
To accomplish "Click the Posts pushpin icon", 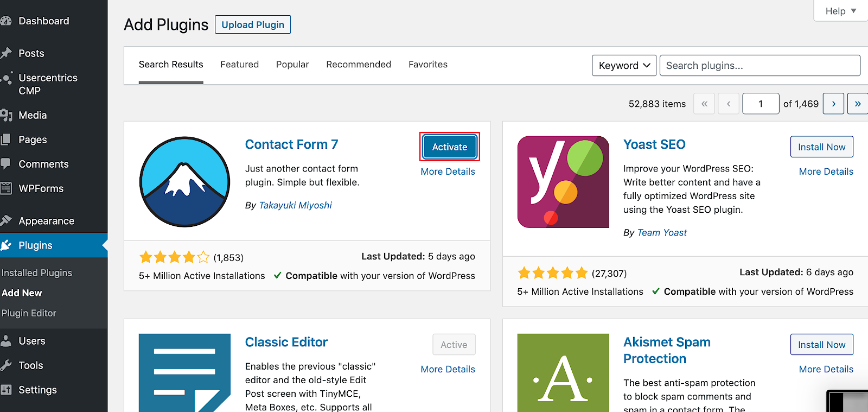I will click(6, 53).
